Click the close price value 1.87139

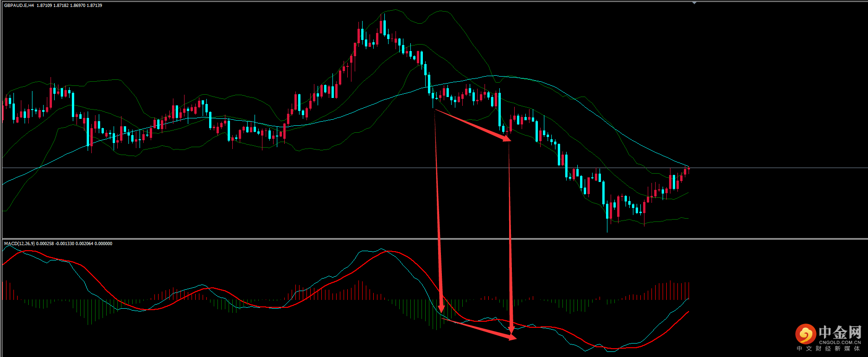(95, 6)
